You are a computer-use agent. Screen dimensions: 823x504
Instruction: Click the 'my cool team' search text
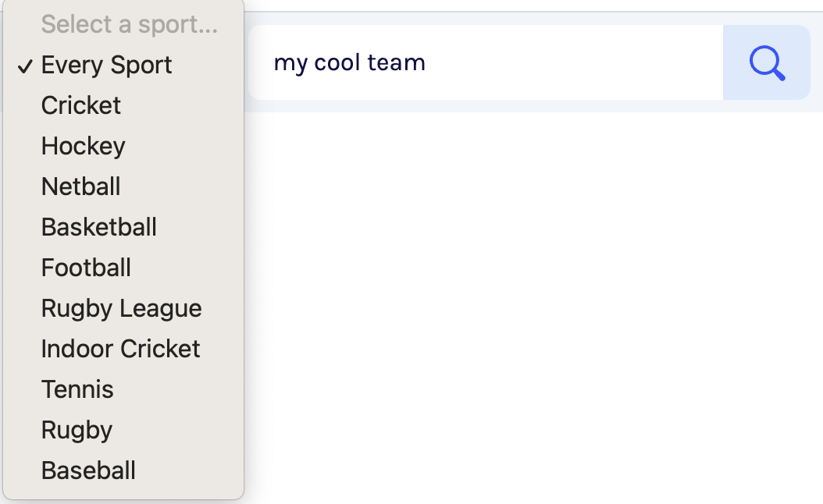point(350,63)
